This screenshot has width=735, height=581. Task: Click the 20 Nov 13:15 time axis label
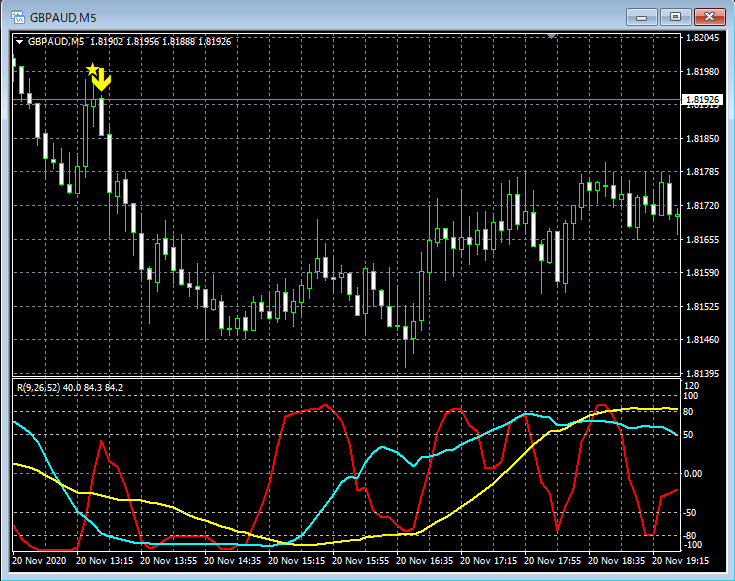point(105,562)
